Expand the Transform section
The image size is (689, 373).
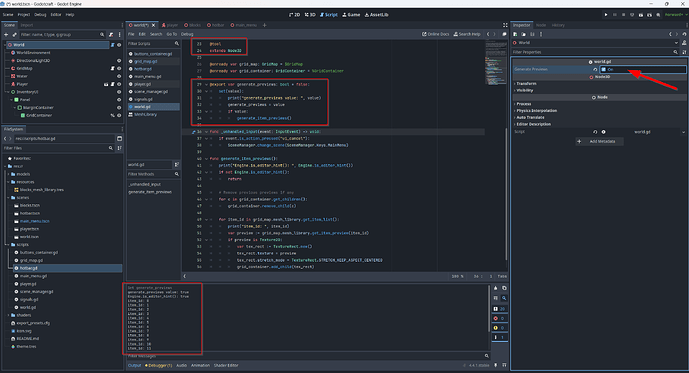click(526, 83)
